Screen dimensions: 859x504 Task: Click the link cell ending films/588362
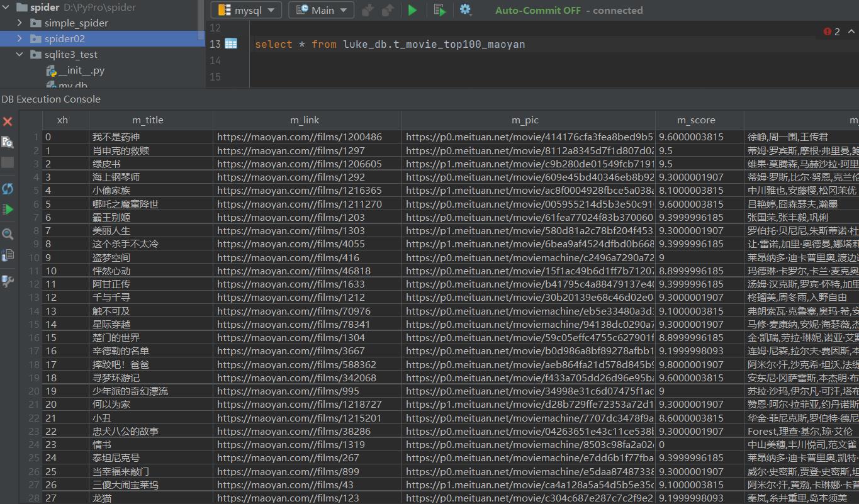[307, 364]
